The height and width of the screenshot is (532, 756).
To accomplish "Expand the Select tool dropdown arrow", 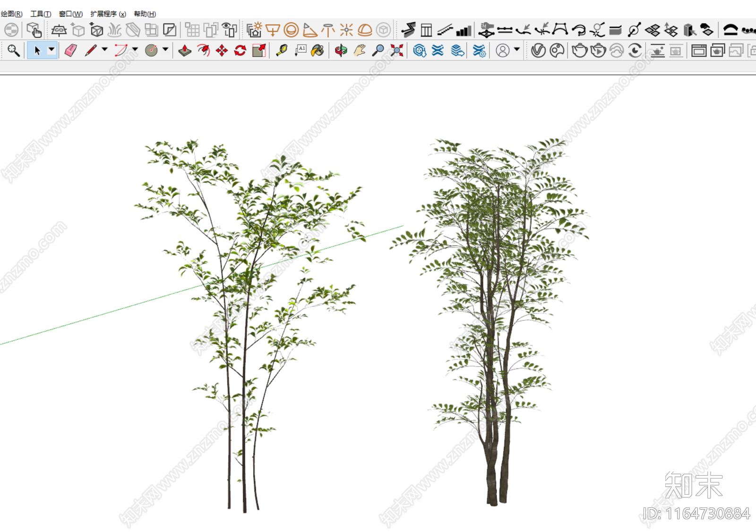I will (52, 50).
